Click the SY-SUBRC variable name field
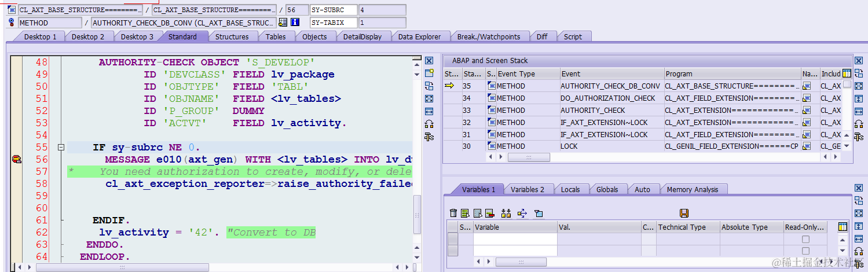This screenshot has height=272, width=868. tap(334, 10)
